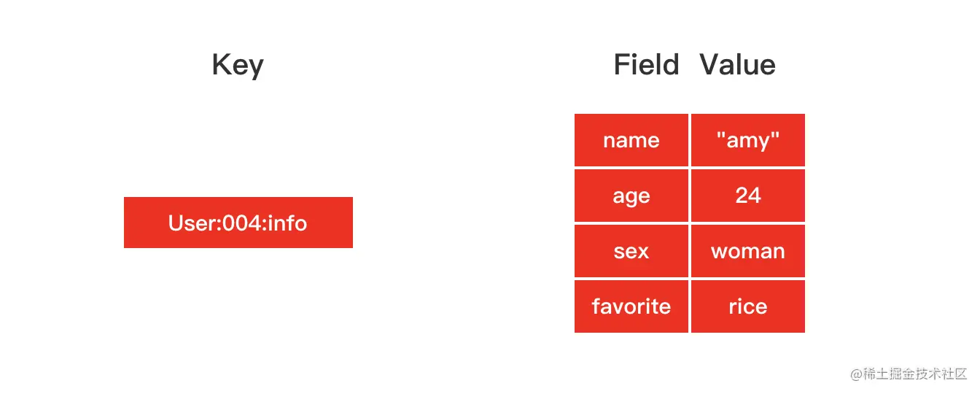Pick the red key rectangle swatch
The height and width of the screenshot is (394, 980).
(x=238, y=223)
